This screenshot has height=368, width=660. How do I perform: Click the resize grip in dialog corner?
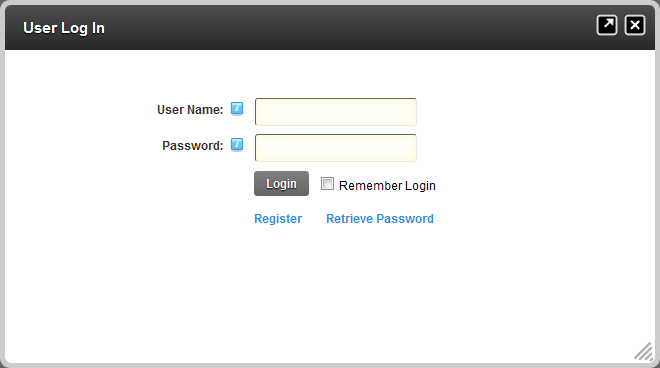tap(644, 352)
